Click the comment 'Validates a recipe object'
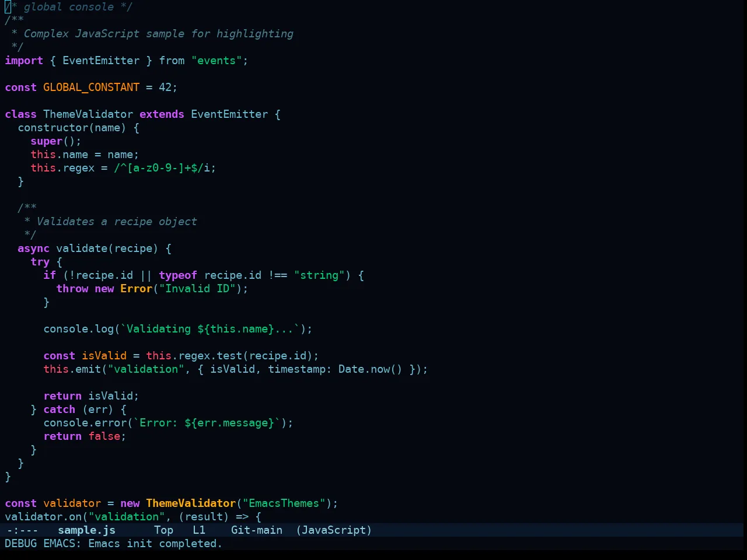Viewport: 747px width, 560px height. tap(117, 222)
